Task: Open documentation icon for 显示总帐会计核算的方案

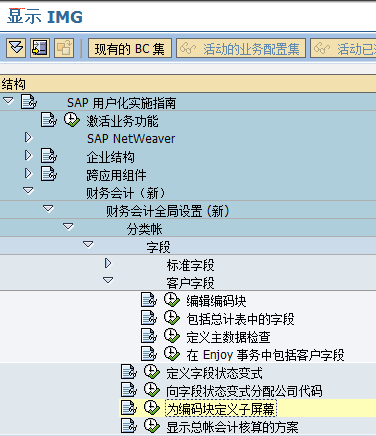Action: [x=129, y=426]
